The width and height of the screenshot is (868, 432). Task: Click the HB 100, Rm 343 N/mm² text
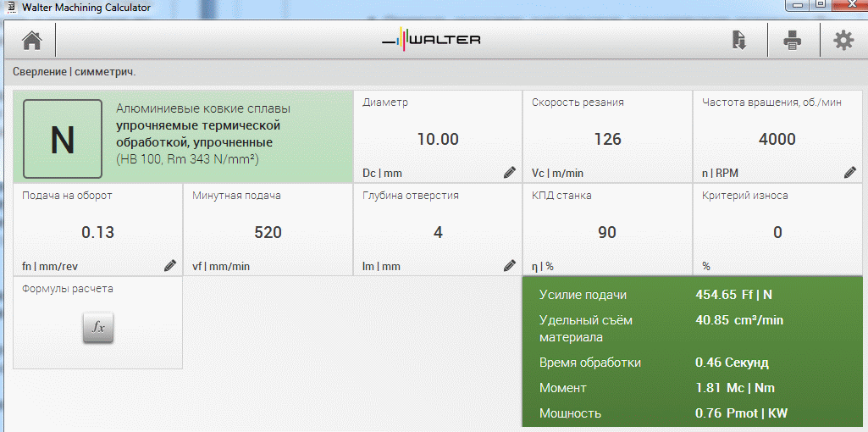188,159
